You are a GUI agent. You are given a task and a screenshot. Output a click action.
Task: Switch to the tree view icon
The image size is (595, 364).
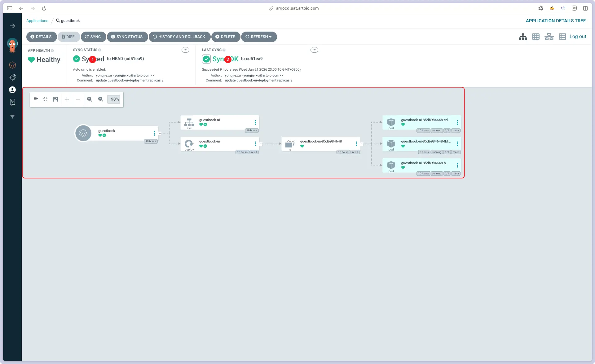(x=523, y=37)
